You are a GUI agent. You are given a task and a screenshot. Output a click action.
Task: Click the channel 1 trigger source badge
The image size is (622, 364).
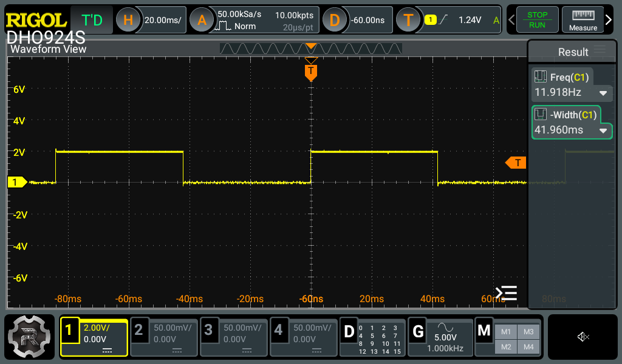430,19
